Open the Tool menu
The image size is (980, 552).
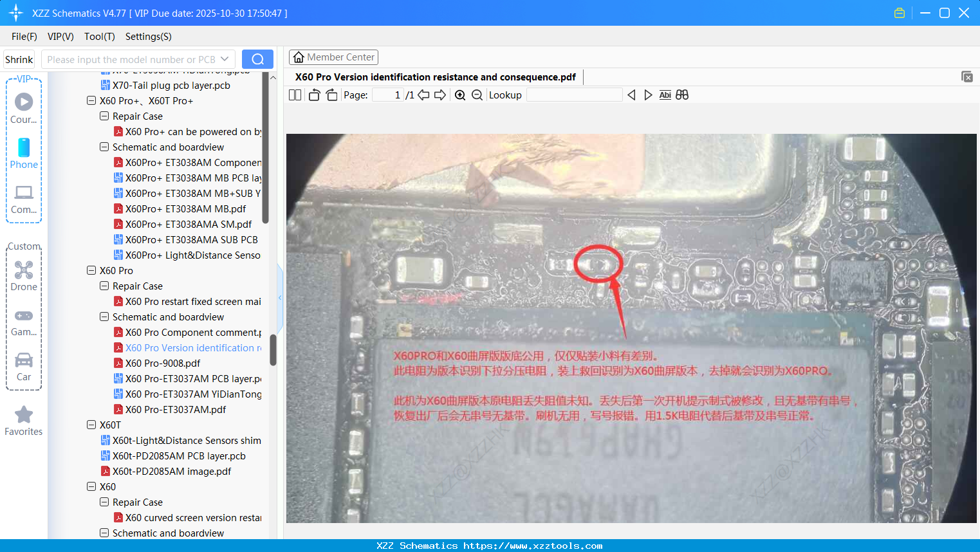coord(99,37)
